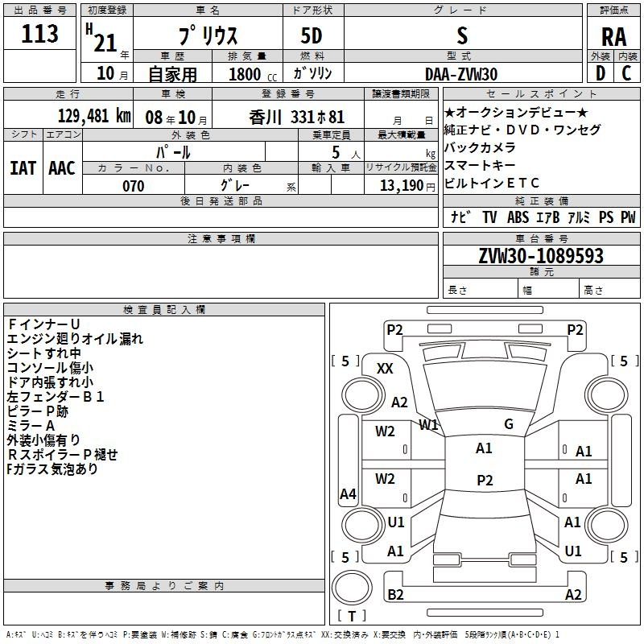Click the exterior grade D
This screenshot has width=644, height=644.
[601, 73]
